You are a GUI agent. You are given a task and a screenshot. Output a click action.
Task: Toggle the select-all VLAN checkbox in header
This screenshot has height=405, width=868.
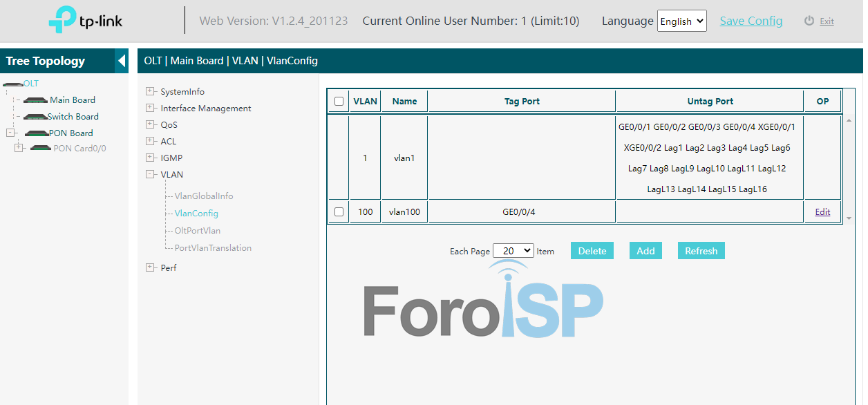click(x=339, y=102)
